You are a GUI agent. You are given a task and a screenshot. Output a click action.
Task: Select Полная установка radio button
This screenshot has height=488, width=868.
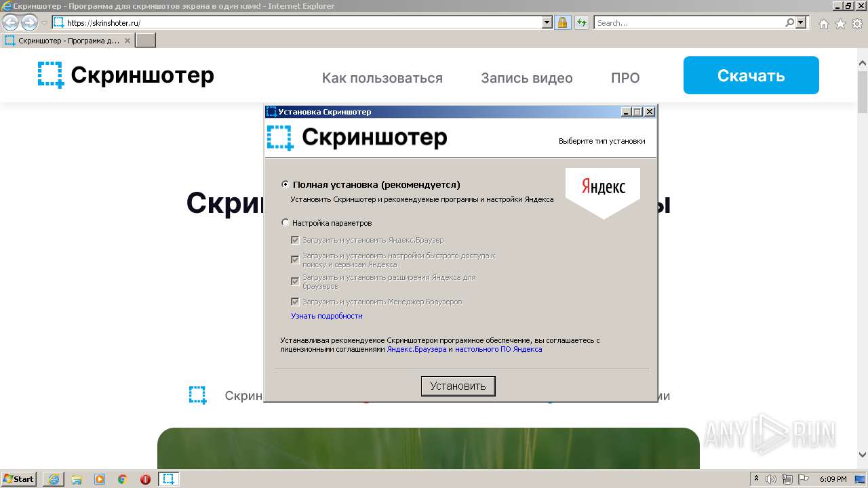coord(285,184)
